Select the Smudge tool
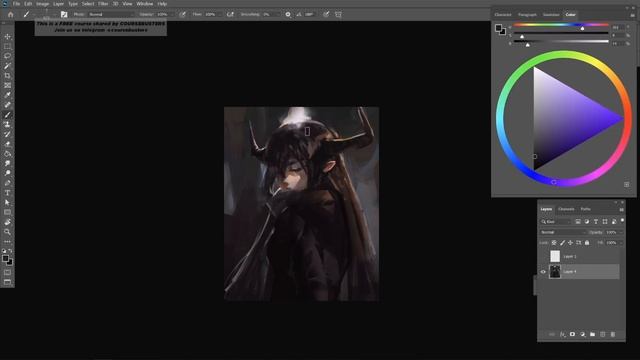This screenshot has width=640, height=360. point(7,164)
